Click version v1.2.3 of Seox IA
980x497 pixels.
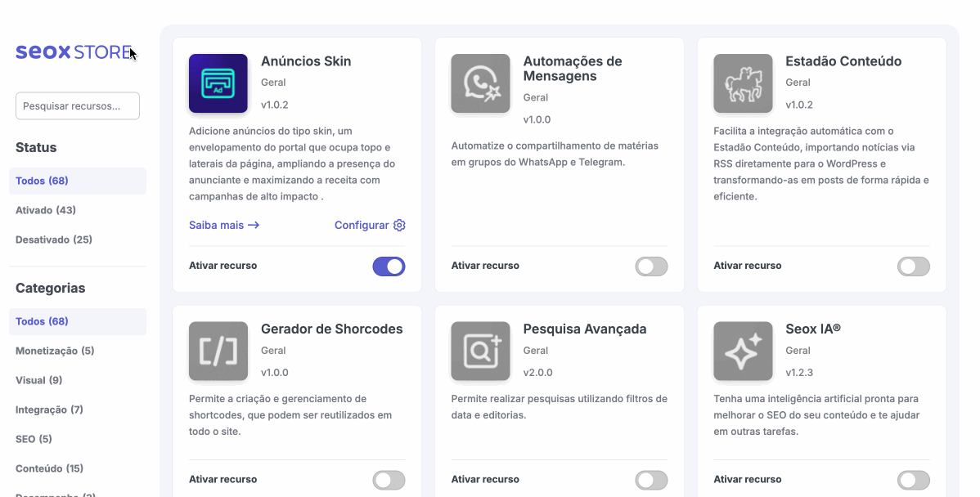(x=799, y=373)
